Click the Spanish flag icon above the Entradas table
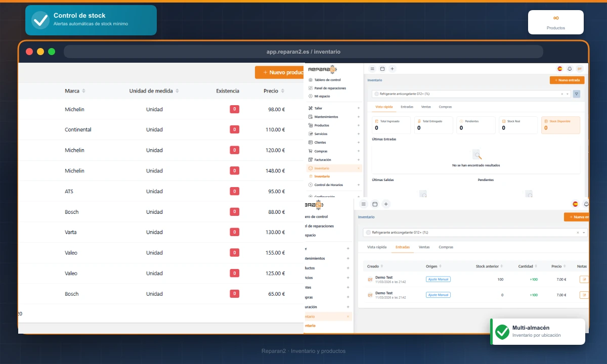The height and width of the screenshot is (364, 607). [x=575, y=204]
